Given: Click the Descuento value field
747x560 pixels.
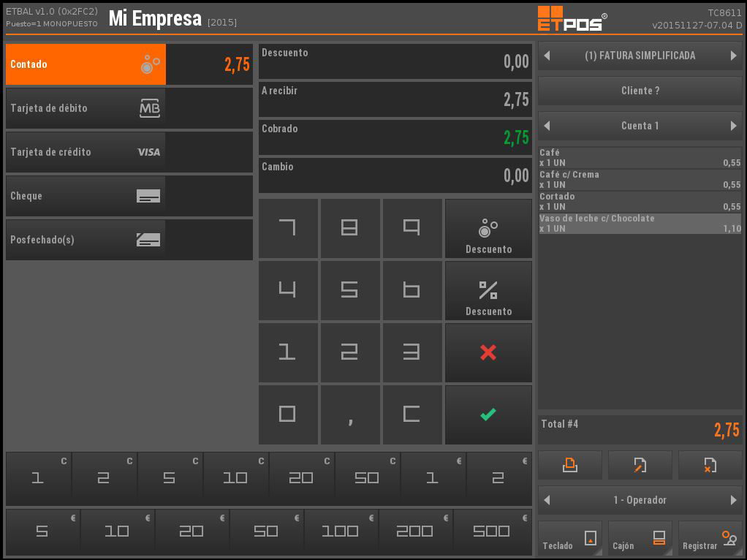Looking at the screenshot, I should (x=395, y=61).
